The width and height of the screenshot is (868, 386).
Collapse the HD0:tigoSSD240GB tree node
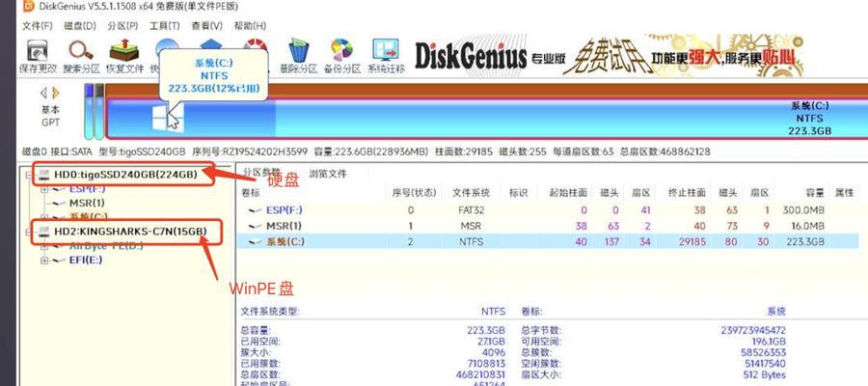point(29,175)
